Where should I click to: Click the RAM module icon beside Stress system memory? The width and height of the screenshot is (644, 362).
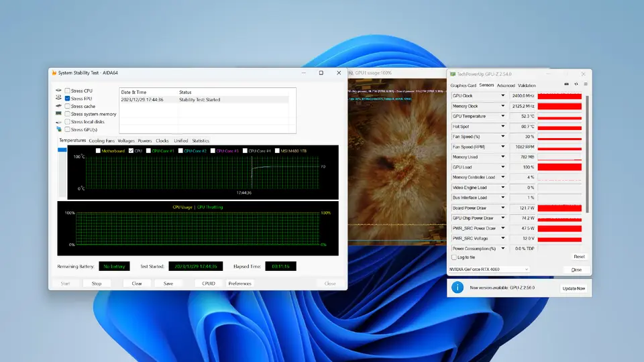(59, 114)
